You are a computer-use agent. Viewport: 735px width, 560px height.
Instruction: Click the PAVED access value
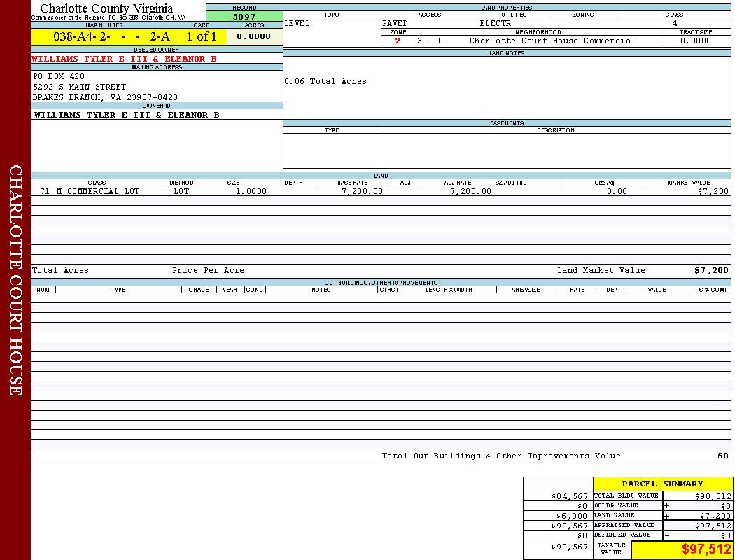tap(395, 23)
